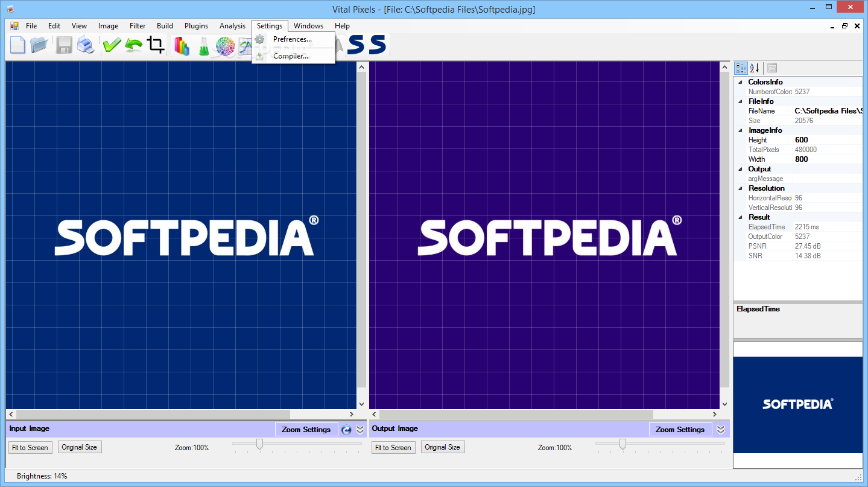Collapse the ColorsInfo category
Image resolution: width=868 pixels, height=487 pixels.
click(x=740, y=82)
